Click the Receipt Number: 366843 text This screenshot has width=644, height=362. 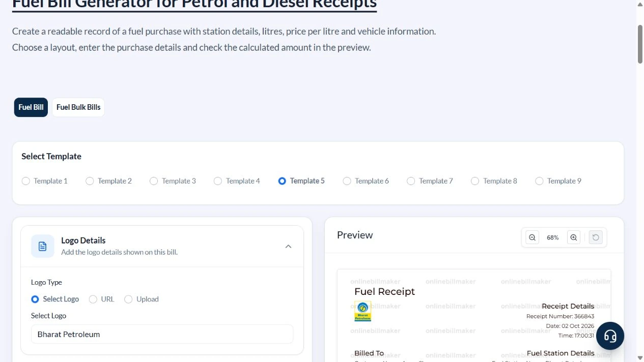click(x=560, y=316)
